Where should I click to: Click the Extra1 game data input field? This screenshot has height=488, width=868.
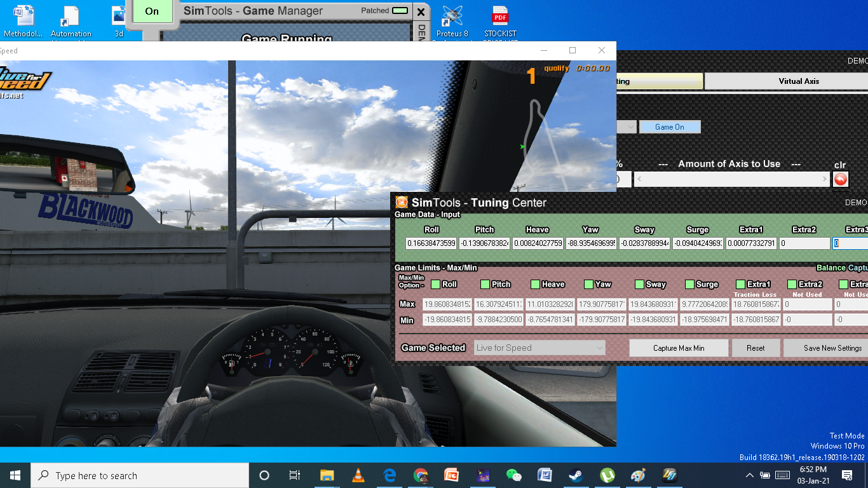[752, 243]
